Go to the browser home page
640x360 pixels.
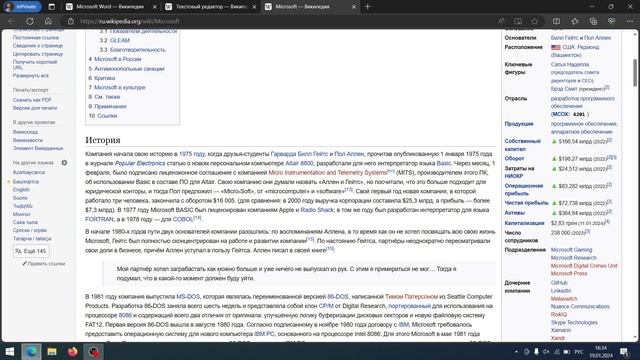(48, 21)
